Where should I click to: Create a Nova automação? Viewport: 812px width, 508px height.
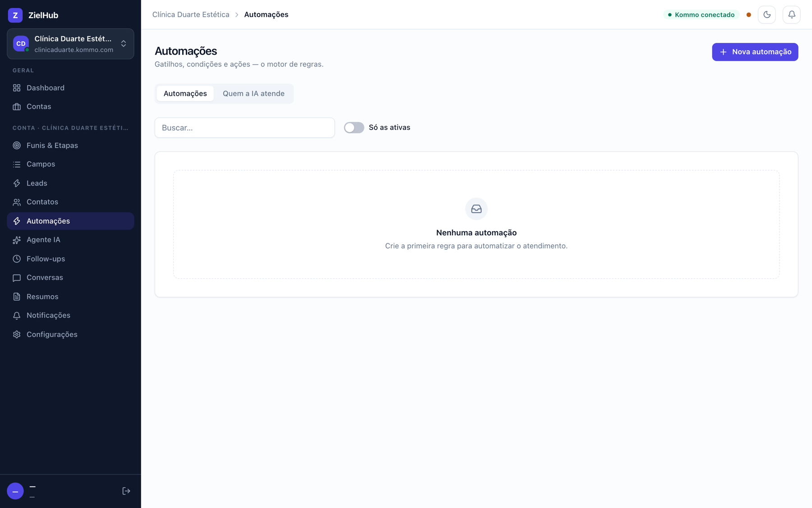click(755, 52)
